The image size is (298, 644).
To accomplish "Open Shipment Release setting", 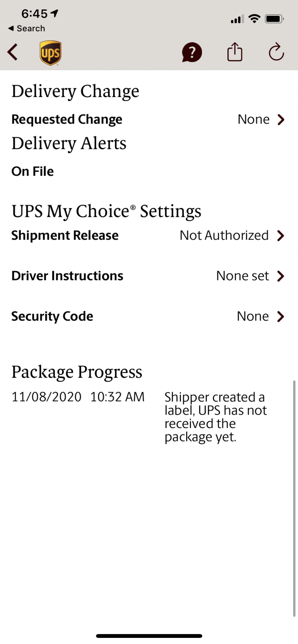I will [x=65, y=236].
